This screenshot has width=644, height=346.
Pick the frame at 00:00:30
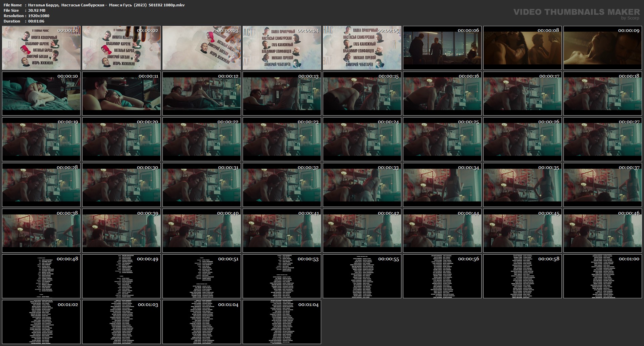click(121, 185)
